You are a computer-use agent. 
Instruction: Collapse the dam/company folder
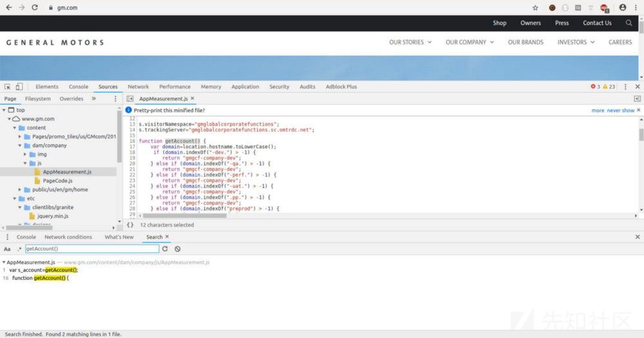pos(20,146)
